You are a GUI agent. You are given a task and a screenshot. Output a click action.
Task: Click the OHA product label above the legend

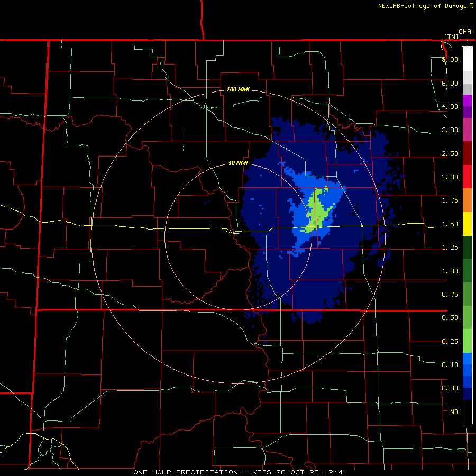465,31
